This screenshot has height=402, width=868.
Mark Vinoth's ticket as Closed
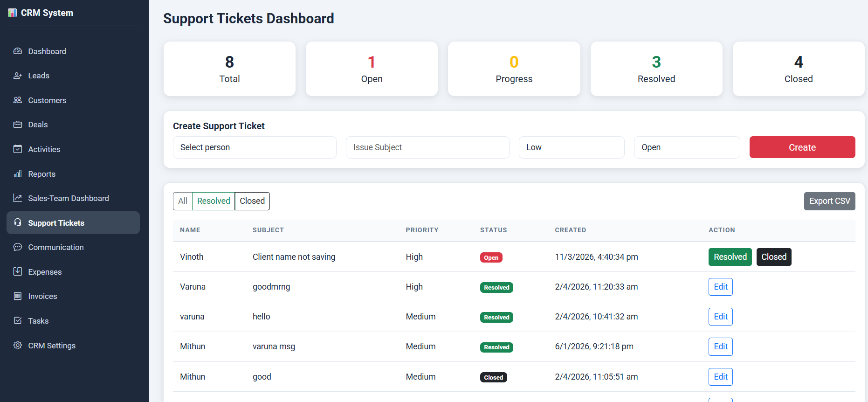point(774,257)
